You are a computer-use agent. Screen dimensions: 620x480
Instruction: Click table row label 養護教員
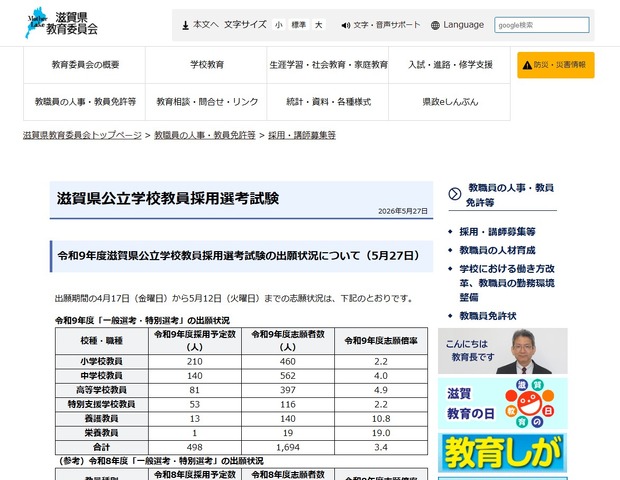(x=102, y=418)
